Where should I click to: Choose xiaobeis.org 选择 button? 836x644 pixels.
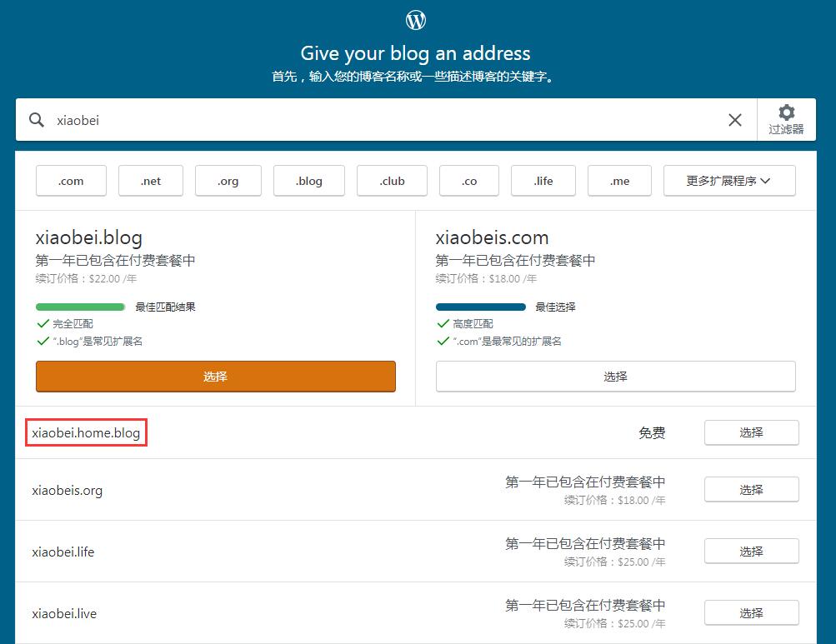[752, 489]
